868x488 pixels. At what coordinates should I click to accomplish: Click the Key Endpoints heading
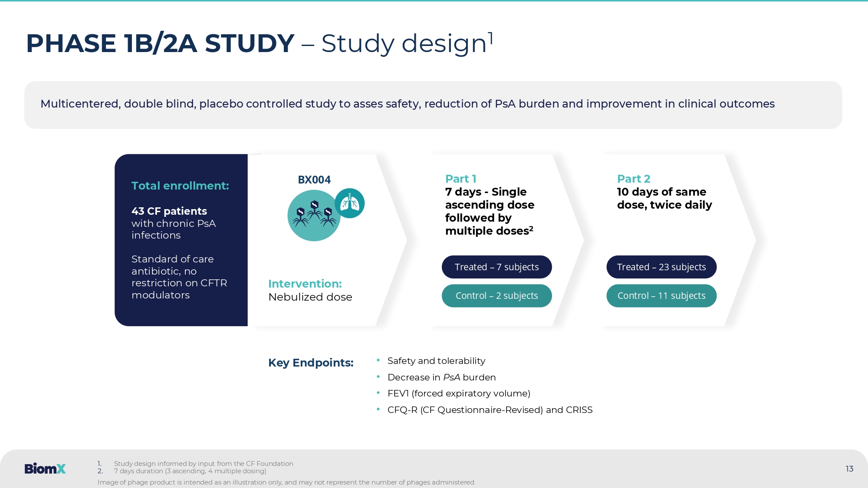[311, 363]
